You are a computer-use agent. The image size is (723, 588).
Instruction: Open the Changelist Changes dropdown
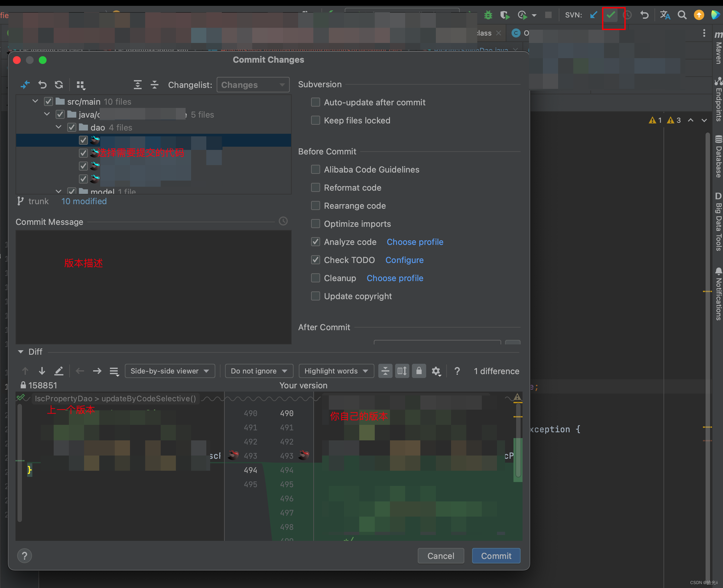[x=253, y=85]
